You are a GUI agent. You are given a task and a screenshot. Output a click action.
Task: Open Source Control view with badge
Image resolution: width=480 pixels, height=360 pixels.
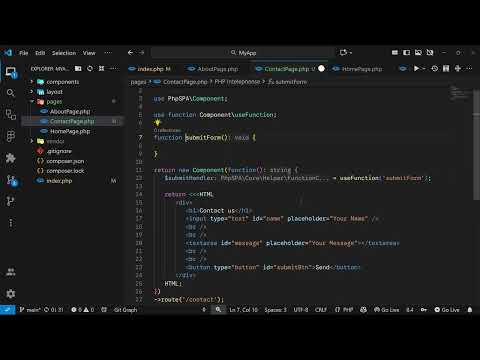(x=11, y=180)
